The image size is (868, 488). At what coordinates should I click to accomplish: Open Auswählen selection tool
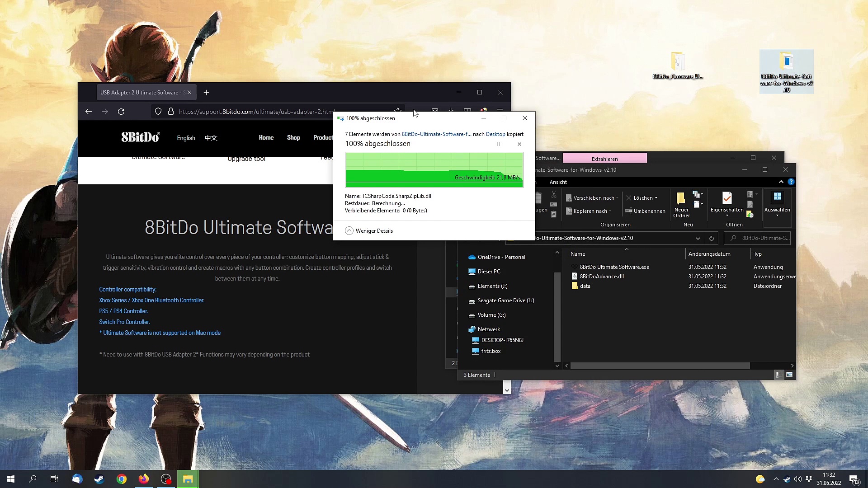pyautogui.click(x=777, y=203)
